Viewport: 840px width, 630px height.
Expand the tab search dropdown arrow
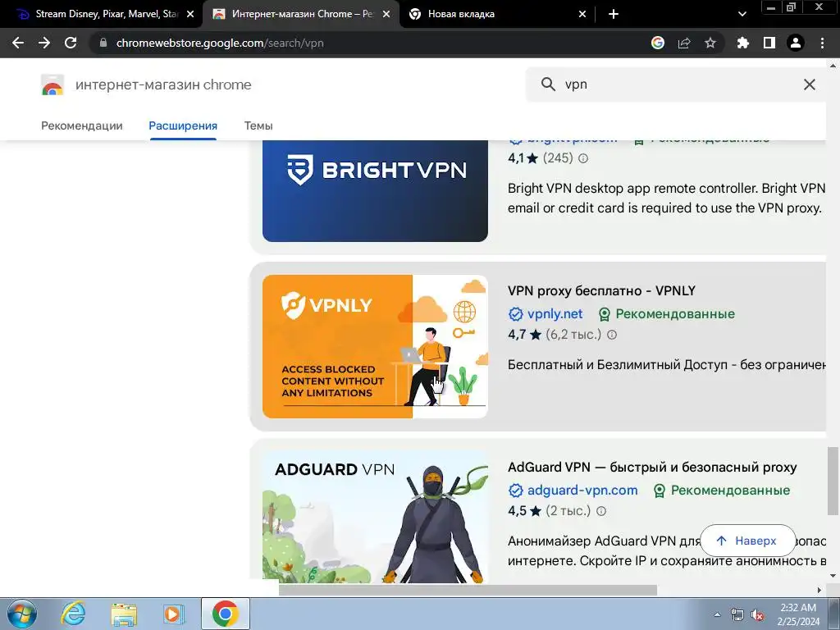[x=742, y=15]
